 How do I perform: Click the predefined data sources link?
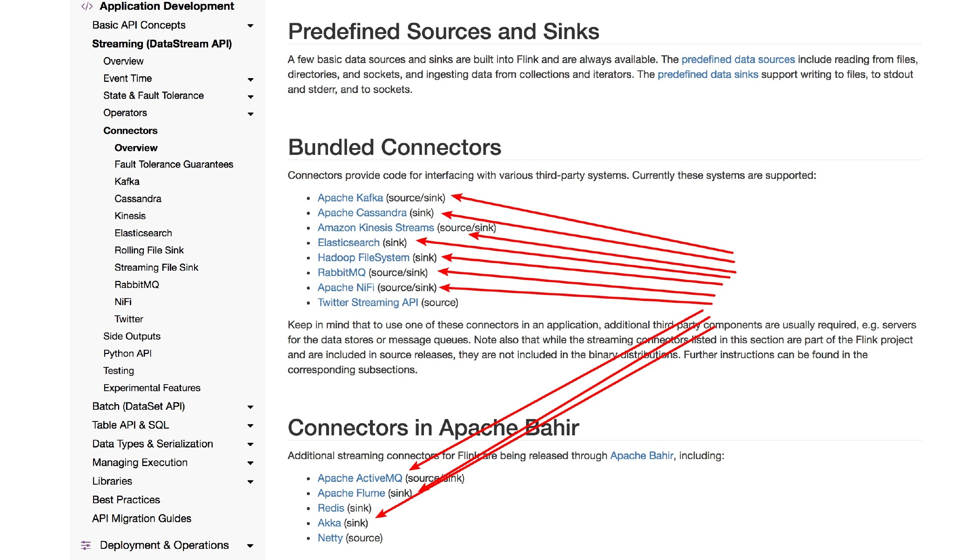click(x=738, y=59)
